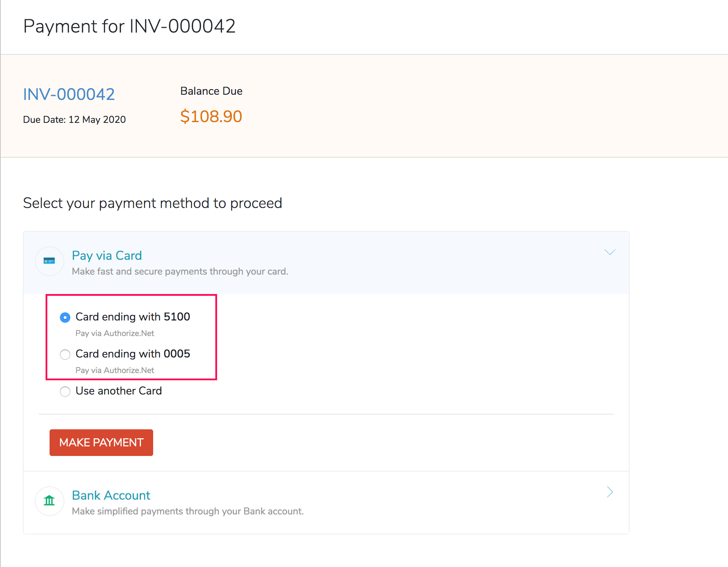This screenshot has height=567, width=728.
Task: Click the Bank Account heading
Action: point(111,495)
